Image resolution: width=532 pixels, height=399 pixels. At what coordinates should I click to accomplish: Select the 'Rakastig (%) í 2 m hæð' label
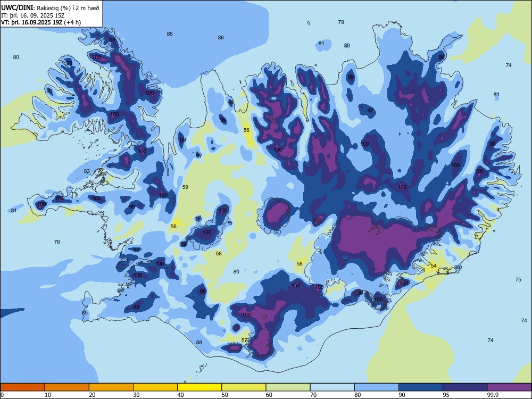pyautogui.click(x=68, y=8)
